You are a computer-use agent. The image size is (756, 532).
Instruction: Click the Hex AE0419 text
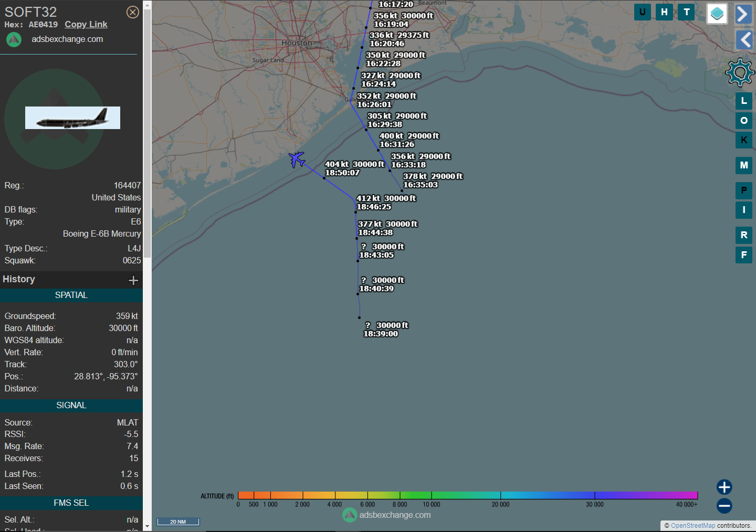click(31, 25)
